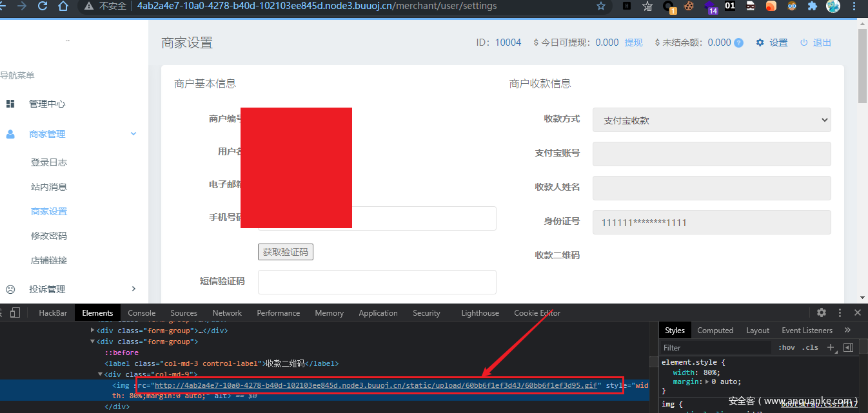Switch to the HackBar tab
868x413 pixels.
click(x=53, y=313)
